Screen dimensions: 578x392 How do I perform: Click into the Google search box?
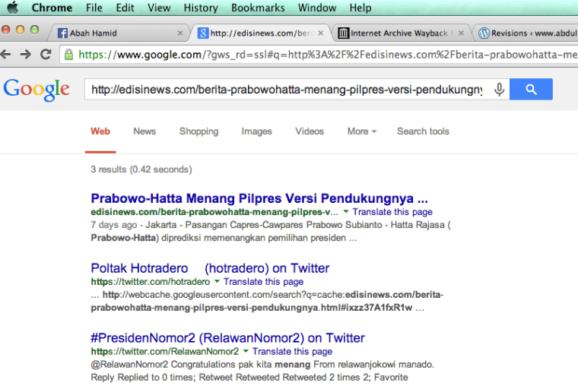287,90
